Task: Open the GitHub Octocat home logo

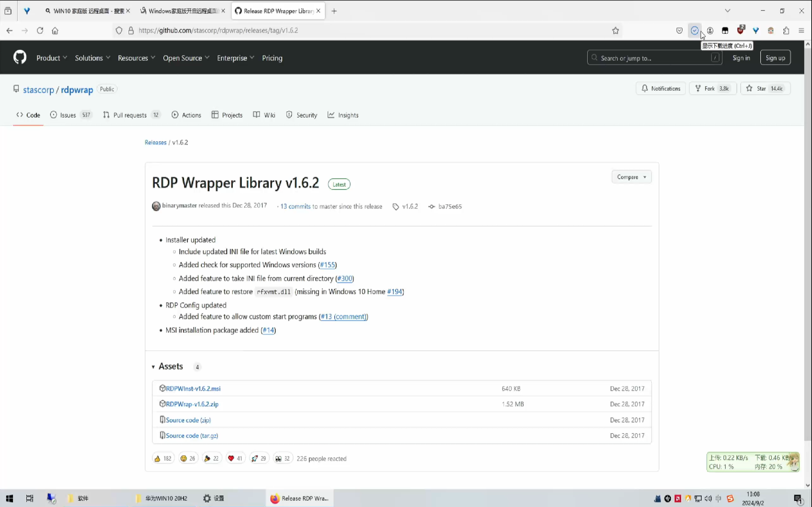Action: click(20, 57)
